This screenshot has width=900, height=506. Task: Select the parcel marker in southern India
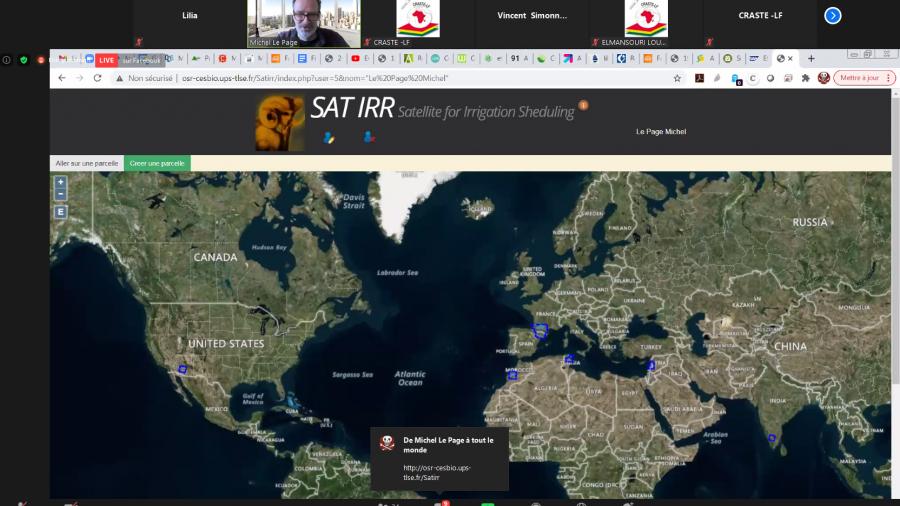coord(772,438)
